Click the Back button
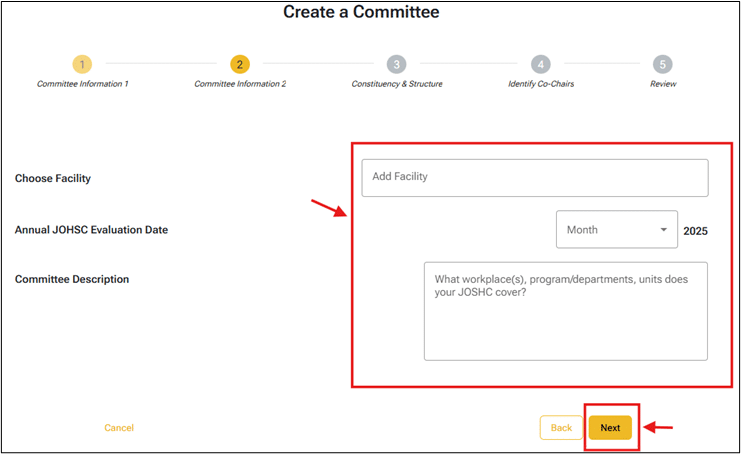 pyautogui.click(x=561, y=428)
